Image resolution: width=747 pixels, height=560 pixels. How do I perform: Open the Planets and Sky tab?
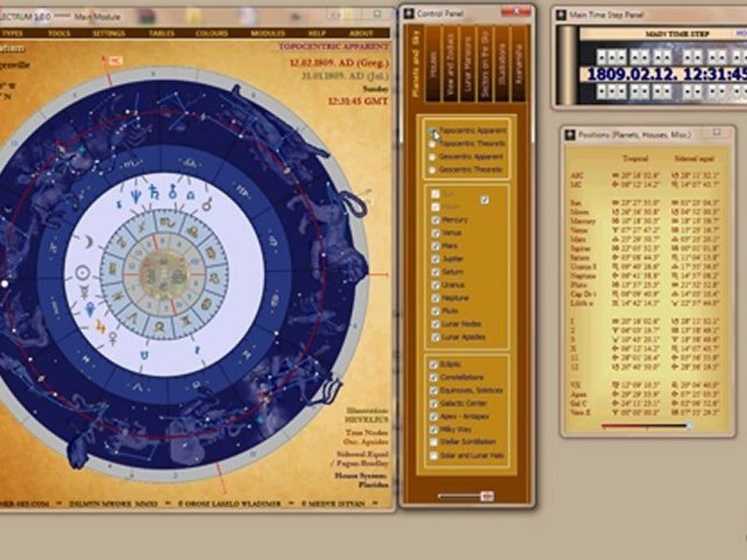[x=416, y=63]
